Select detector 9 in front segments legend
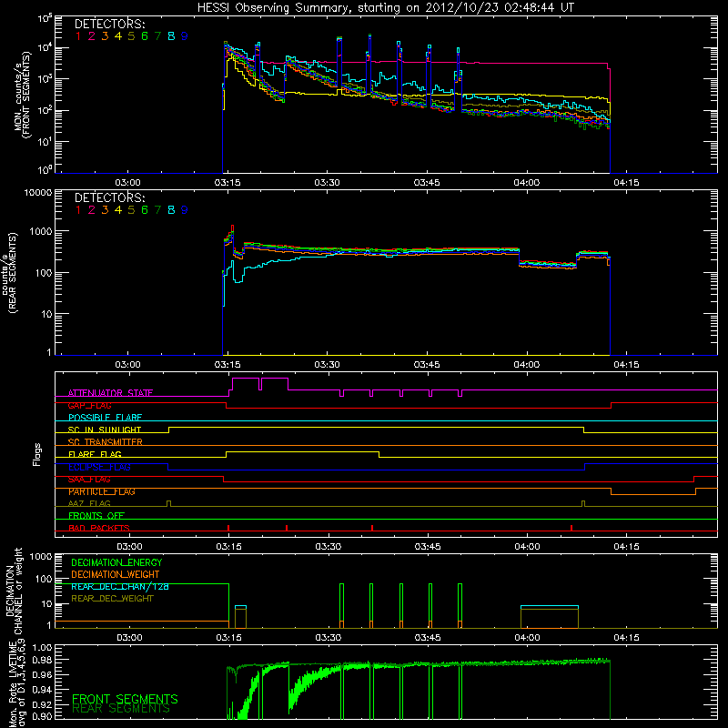Image resolution: width=728 pixels, height=728 pixels. 185,36
